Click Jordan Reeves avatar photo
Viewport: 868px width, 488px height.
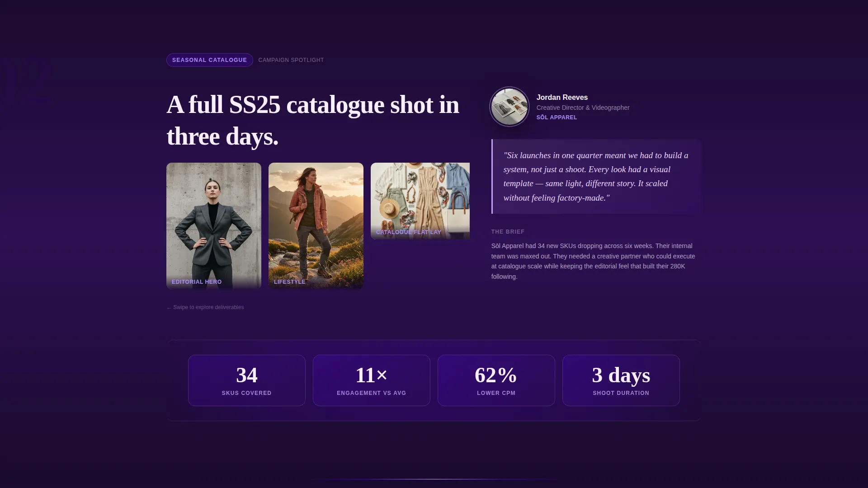[509, 107]
